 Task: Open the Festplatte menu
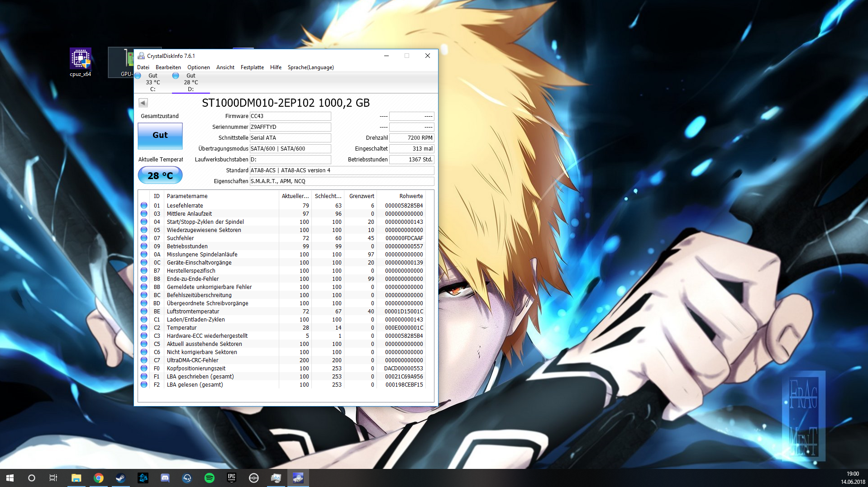tap(252, 67)
